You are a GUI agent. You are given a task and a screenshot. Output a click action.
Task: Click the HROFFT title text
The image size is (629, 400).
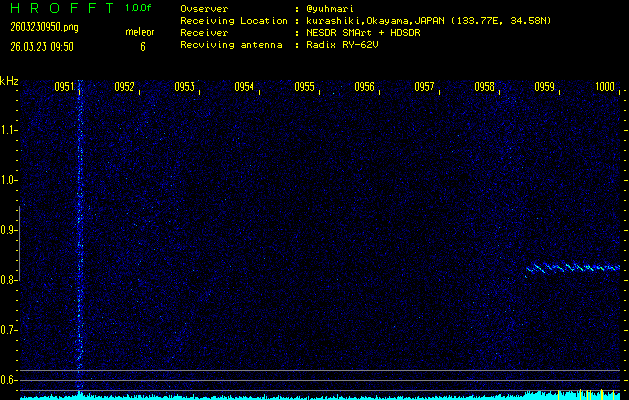coord(64,8)
